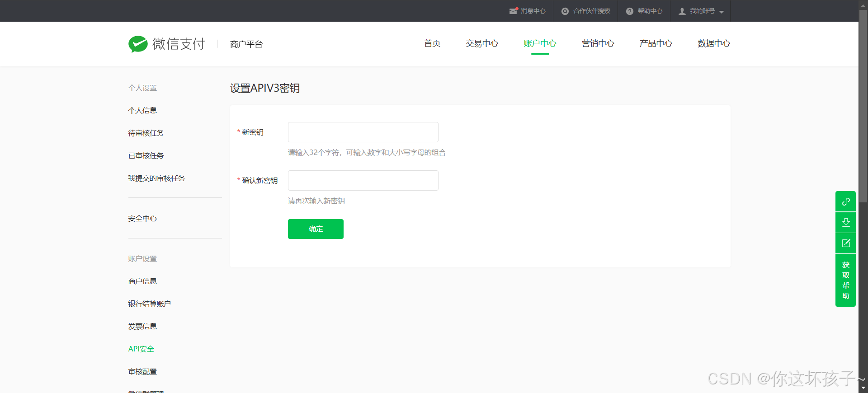Open 我提交的审核任务 sidebar item

(x=156, y=178)
